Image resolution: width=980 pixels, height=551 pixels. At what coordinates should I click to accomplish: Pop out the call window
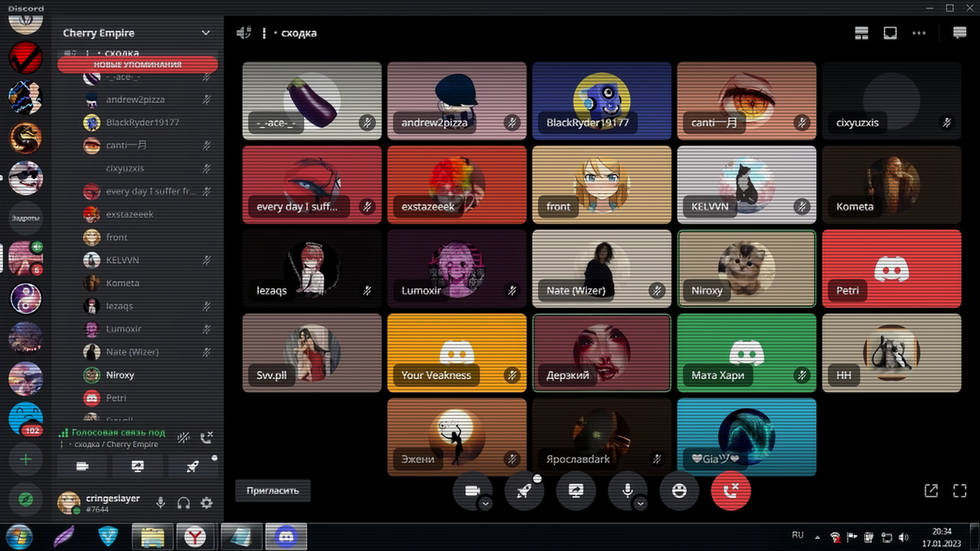(x=931, y=491)
